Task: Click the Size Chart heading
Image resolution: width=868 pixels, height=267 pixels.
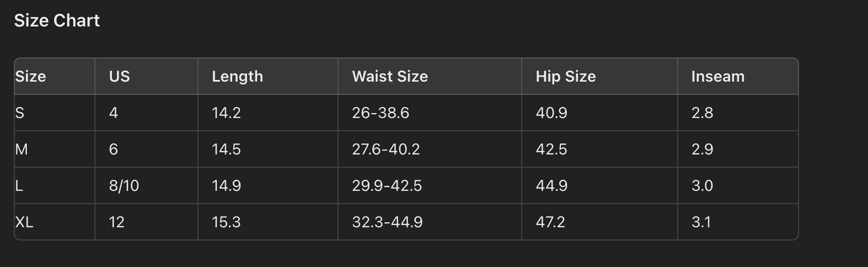Action: [x=57, y=20]
